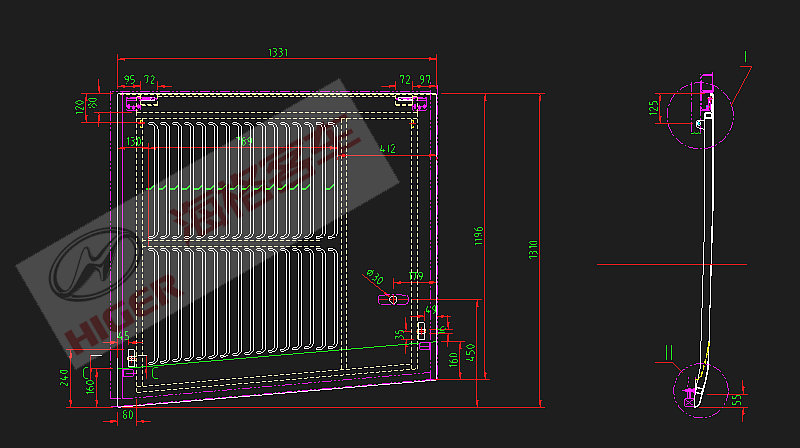This screenshot has width=800, height=448.
Task: Pick the 240 dimension at bottom left
Action: coord(64,377)
